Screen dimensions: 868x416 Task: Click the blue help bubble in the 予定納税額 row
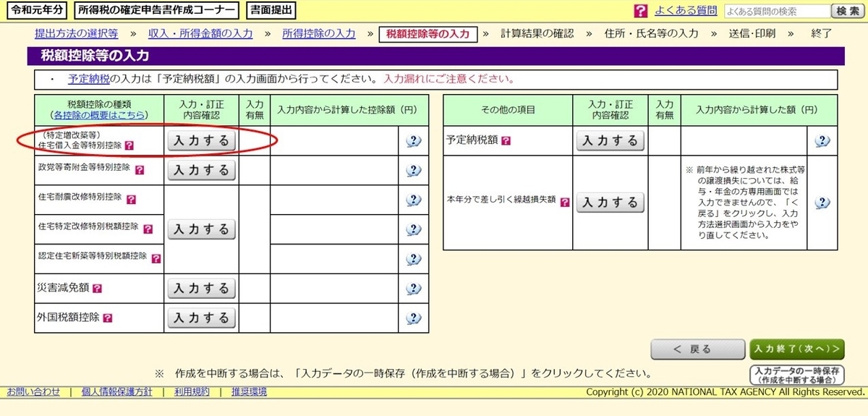pyautogui.click(x=822, y=141)
